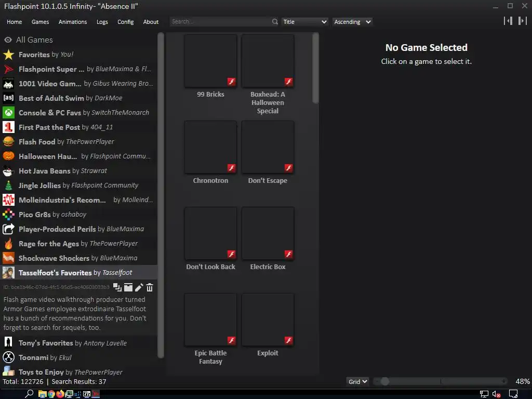Click the playlist sidebar scrollbar
This screenshot has height=399, width=532.
pos(161,195)
